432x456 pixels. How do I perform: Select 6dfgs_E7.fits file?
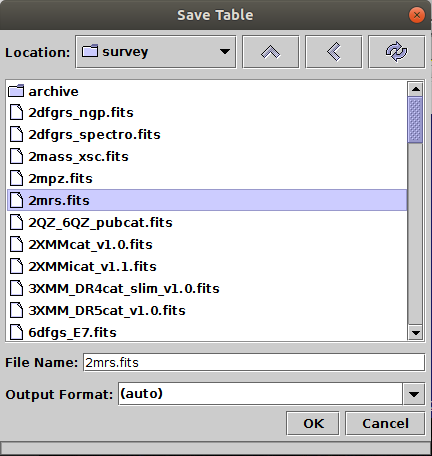tap(207, 332)
